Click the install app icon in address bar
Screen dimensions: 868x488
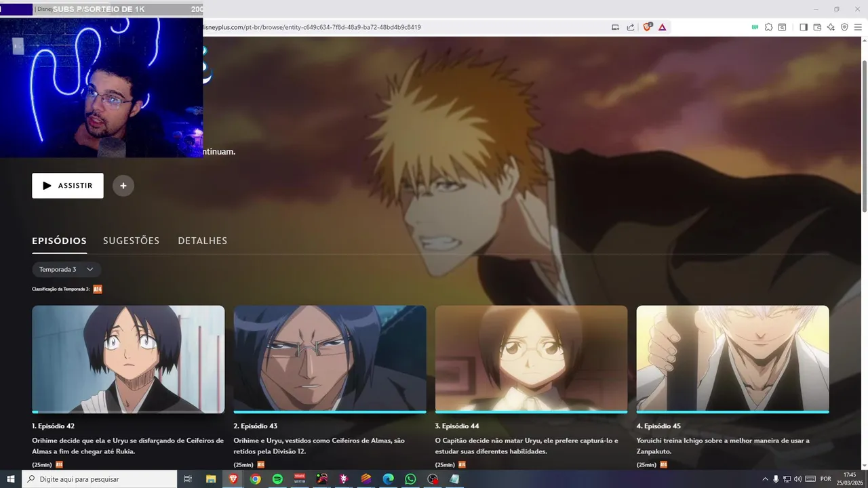[616, 27]
